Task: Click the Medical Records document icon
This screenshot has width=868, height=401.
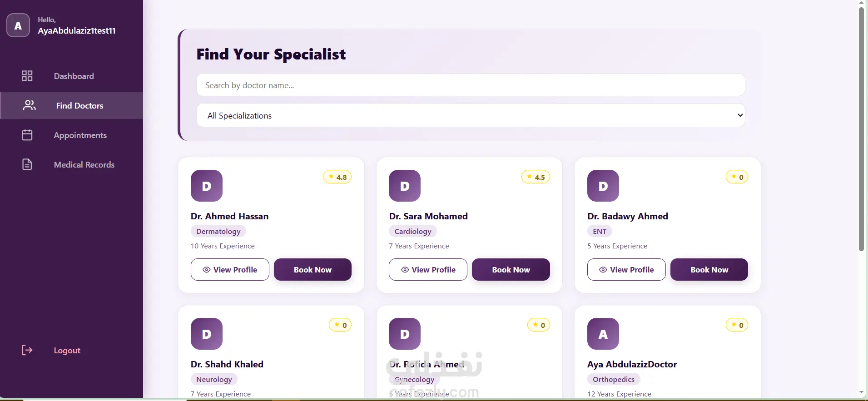Action: [x=27, y=164]
